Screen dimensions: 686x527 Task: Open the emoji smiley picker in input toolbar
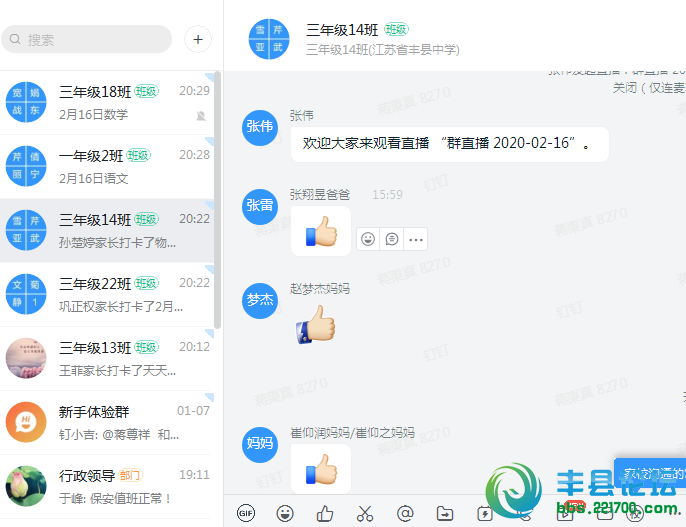click(x=285, y=513)
